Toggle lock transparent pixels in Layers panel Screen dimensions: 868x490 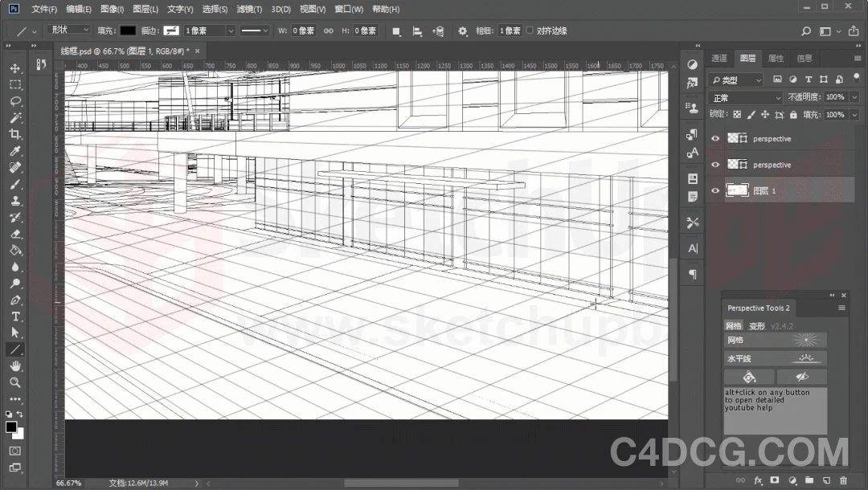point(735,114)
